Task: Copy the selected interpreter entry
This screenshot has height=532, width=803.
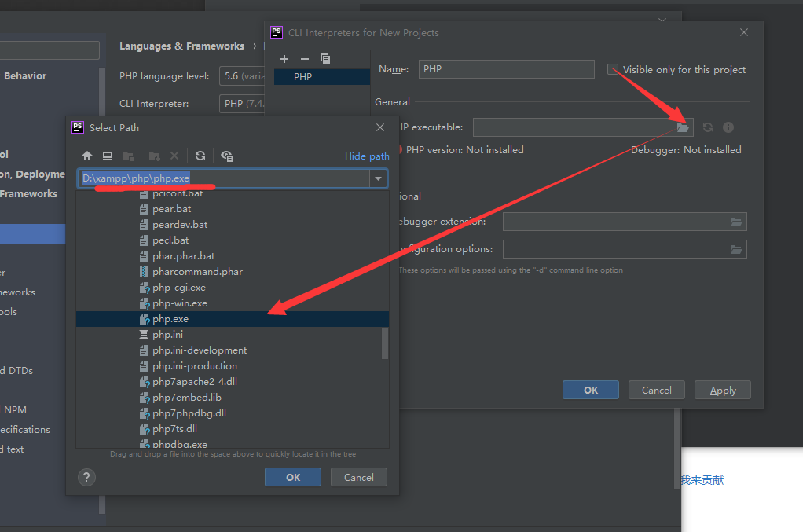Action: click(325, 59)
